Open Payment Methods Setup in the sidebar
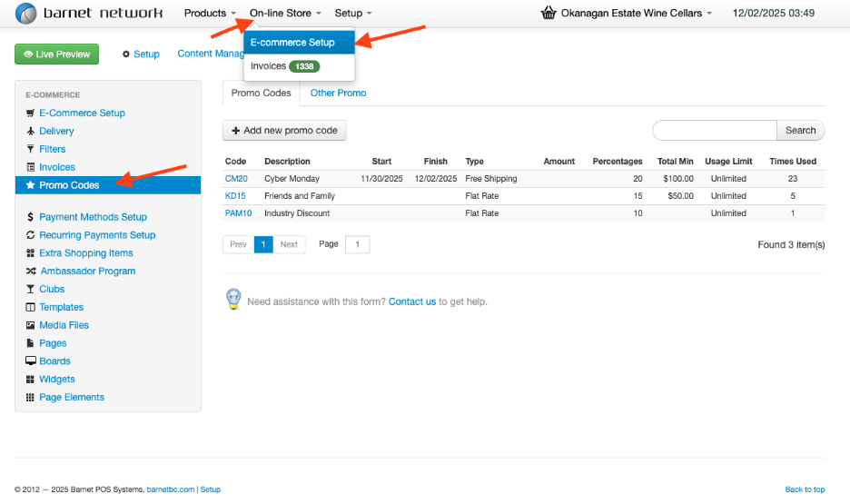This screenshot has width=850, height=504. 94,217
